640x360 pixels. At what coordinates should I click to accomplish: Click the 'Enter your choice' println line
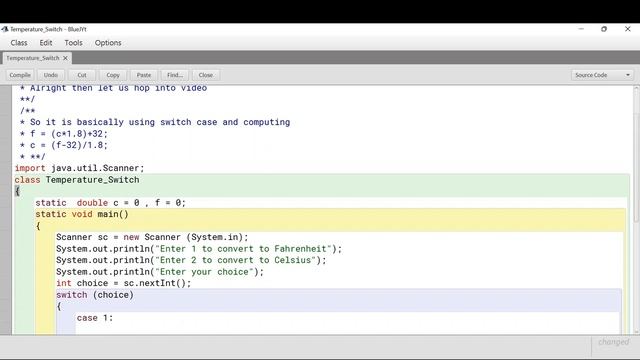pyautogui.click(x=160, y=272)
